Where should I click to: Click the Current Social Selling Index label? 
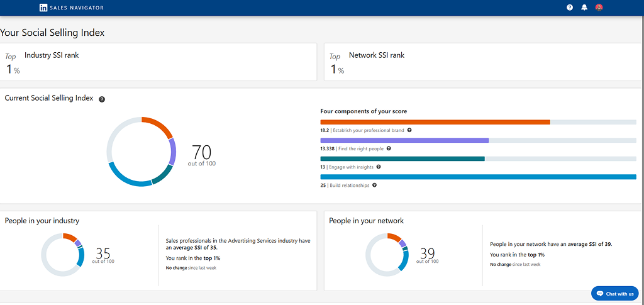tap(49, 99)
